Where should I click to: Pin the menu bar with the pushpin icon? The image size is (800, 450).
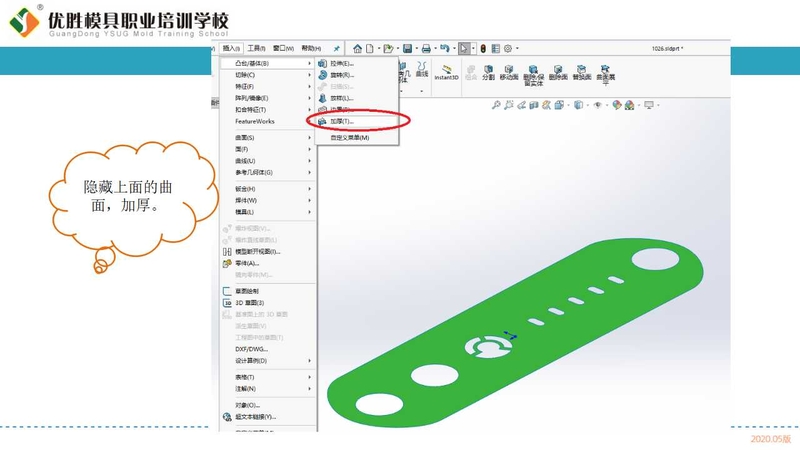337,48
